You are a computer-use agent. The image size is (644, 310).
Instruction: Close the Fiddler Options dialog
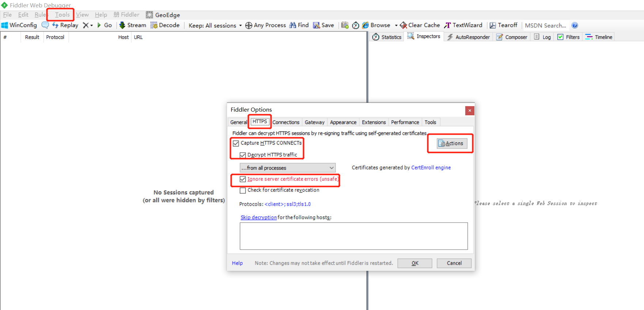point(470,111)
